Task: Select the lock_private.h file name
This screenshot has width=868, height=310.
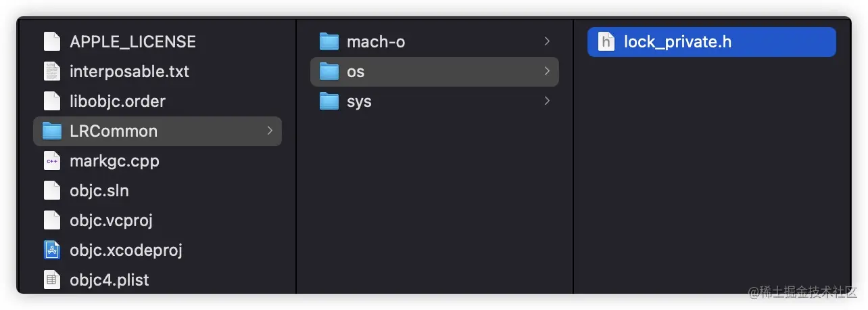Action: point(677,42)
